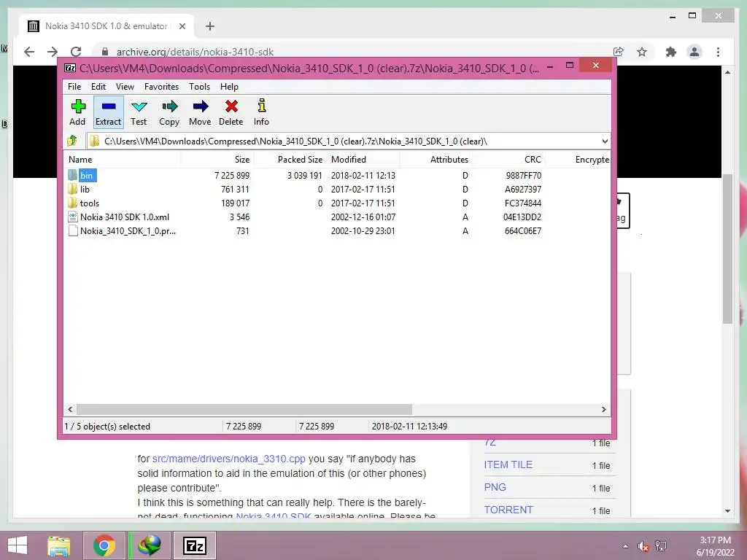747x560 pixels.
Task: Open a new Chrome tab
Action: (x=210, y=26)
